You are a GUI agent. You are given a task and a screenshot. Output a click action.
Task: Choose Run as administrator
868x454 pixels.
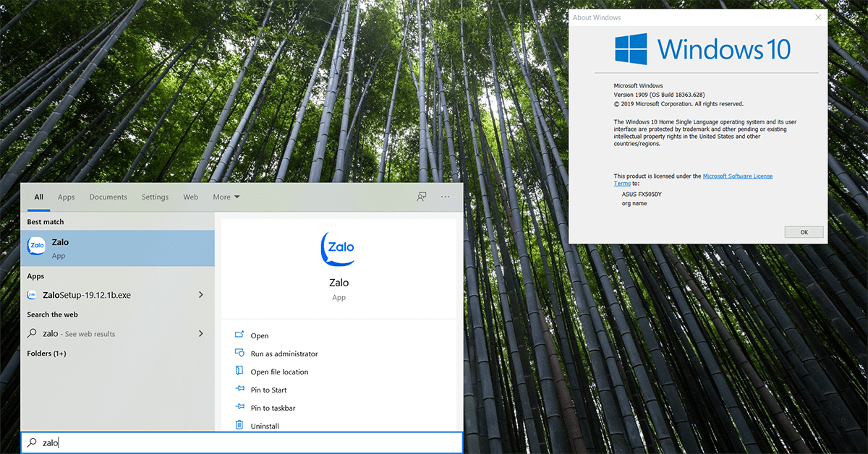284,354
